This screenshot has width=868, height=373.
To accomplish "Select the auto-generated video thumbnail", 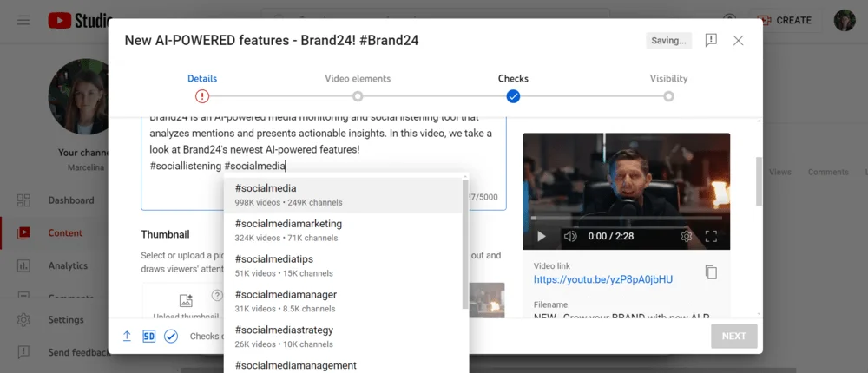I will pos(487,300).
